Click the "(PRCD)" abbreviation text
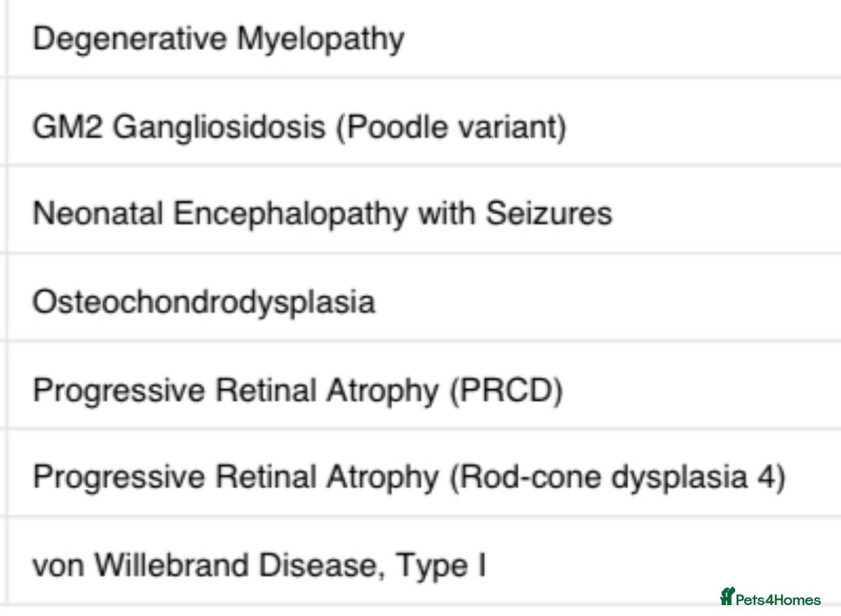The height and width of the screenshot is (616, 841). click(x=505, y=389)
